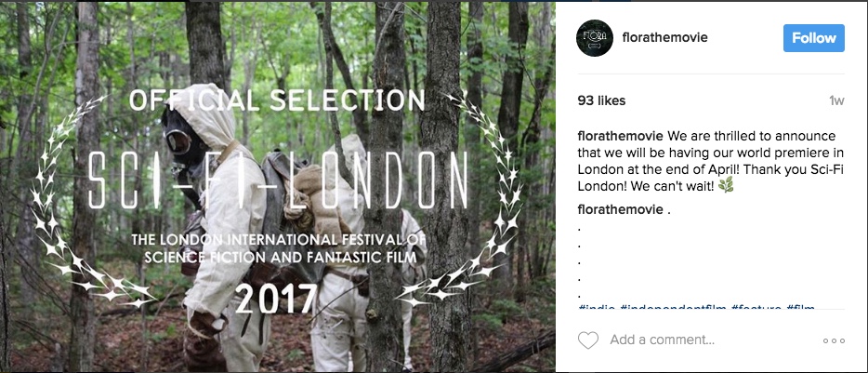Click the 2017 year text on the image

point(276,298)
